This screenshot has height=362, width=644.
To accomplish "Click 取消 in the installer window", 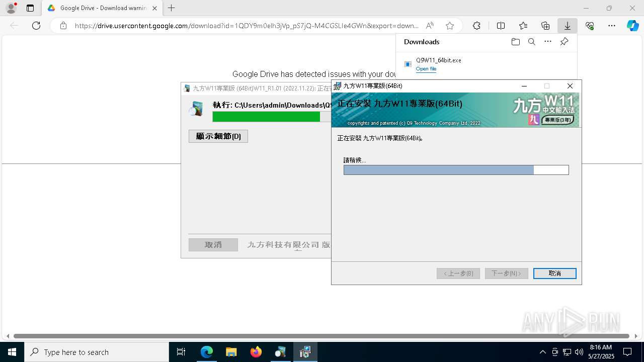I will pos(555,274).
